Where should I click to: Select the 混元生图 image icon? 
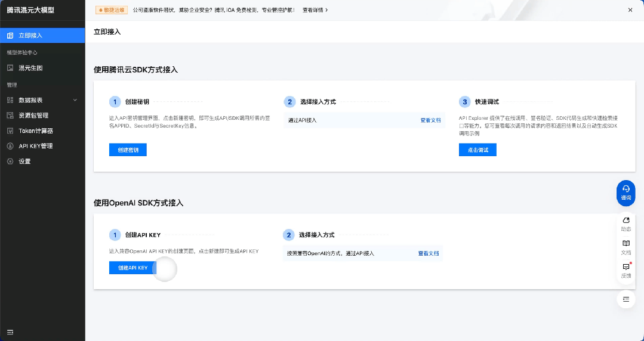[x=10, y=68]
